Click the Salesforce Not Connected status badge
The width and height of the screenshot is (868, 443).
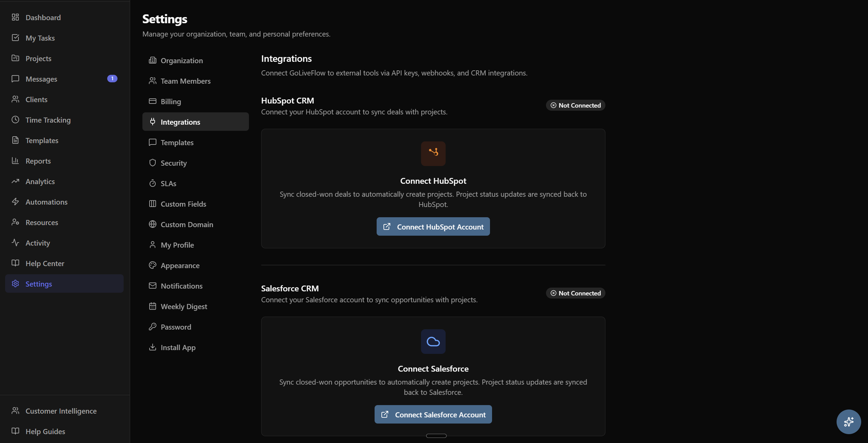[x=575, y=293]
